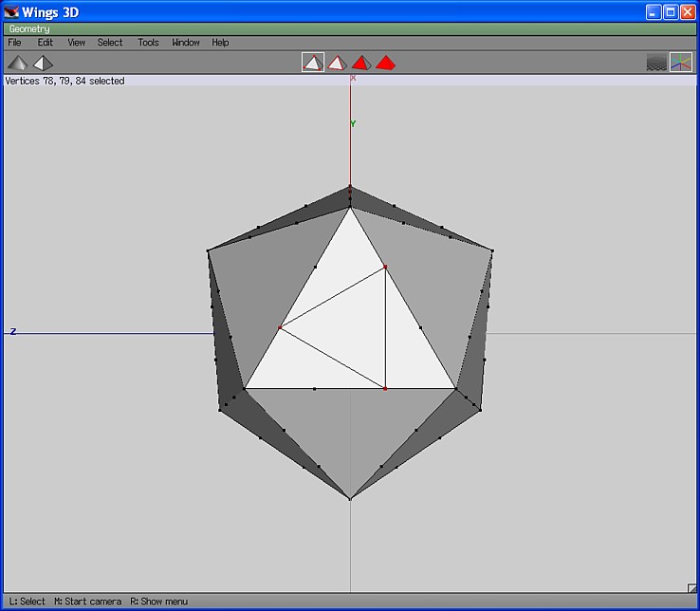This screenshot has width=700, height=611.
Task: Toggle flat shading pyramid icon
Action: [18, 63]
